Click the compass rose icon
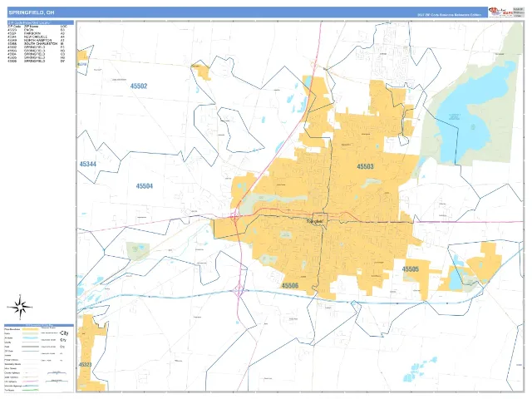 [20, 308]
